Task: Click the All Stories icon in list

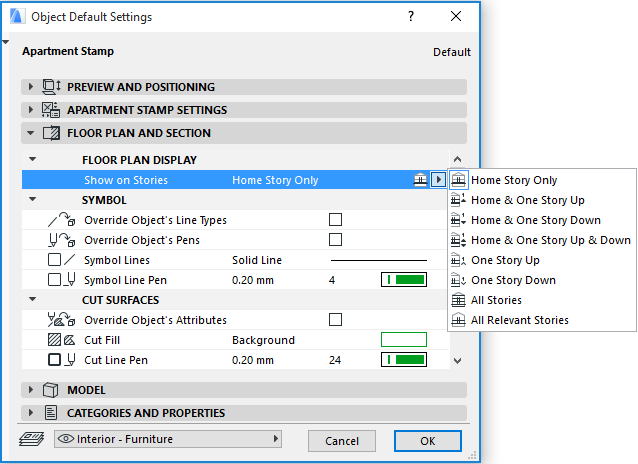Action: [x=459, y=300]
